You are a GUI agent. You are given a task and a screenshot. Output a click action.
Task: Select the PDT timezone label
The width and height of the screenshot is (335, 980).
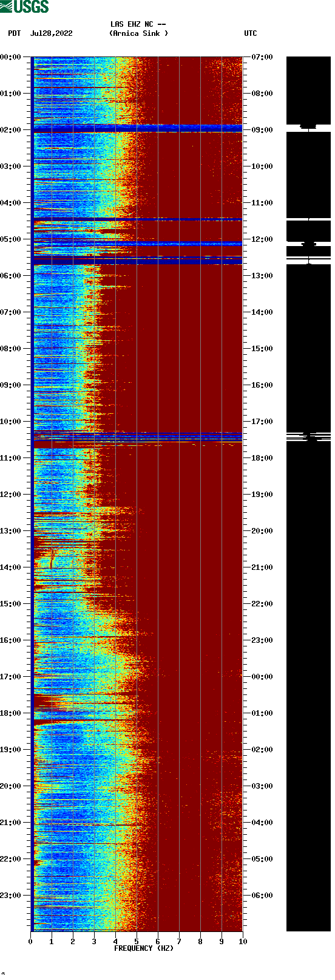click(x=15, y=33)
